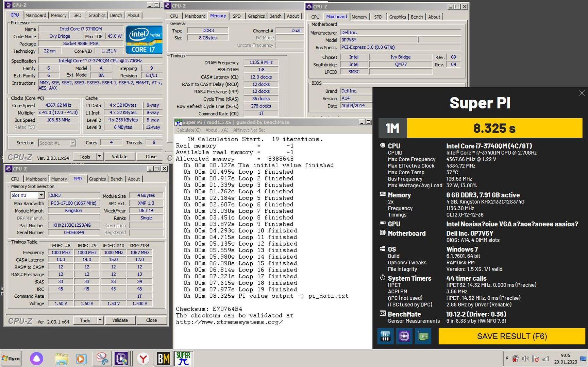The image size is (588, 367).
Task: Open the volume speaker tray icon
Action: (x=525, y=359)
